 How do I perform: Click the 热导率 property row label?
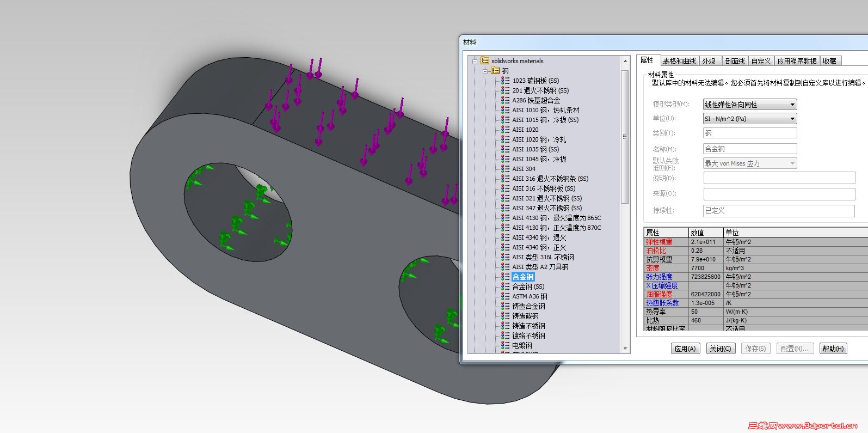656,312
